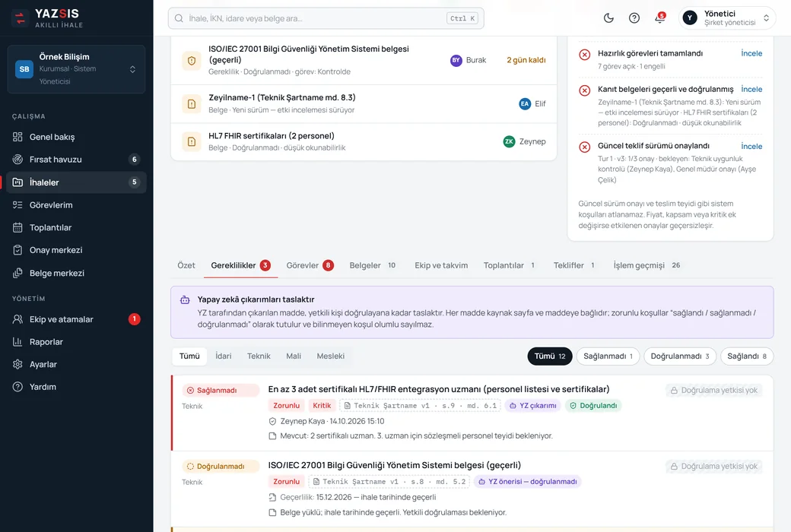Click Elif's EA avatar

[x=525, y=103]
